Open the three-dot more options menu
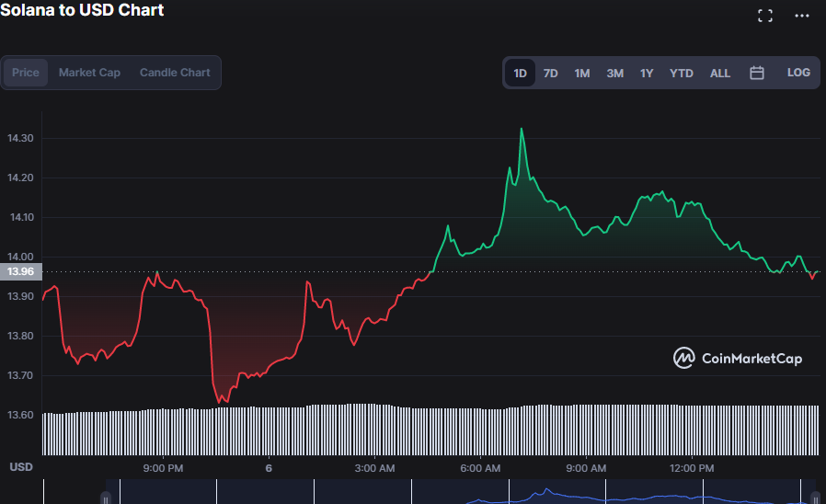The height and width of the screenshot is (504, 826). (802, 16)
